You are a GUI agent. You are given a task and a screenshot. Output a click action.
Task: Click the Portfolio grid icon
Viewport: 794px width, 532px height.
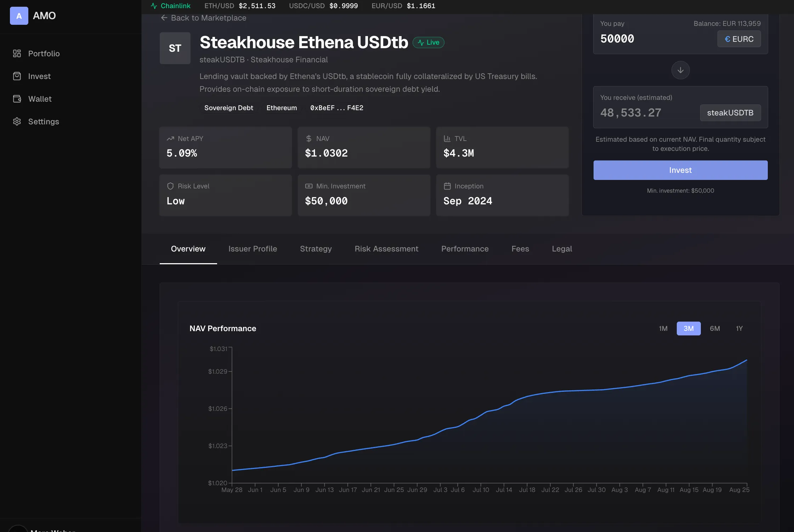(x=17, y=53)
